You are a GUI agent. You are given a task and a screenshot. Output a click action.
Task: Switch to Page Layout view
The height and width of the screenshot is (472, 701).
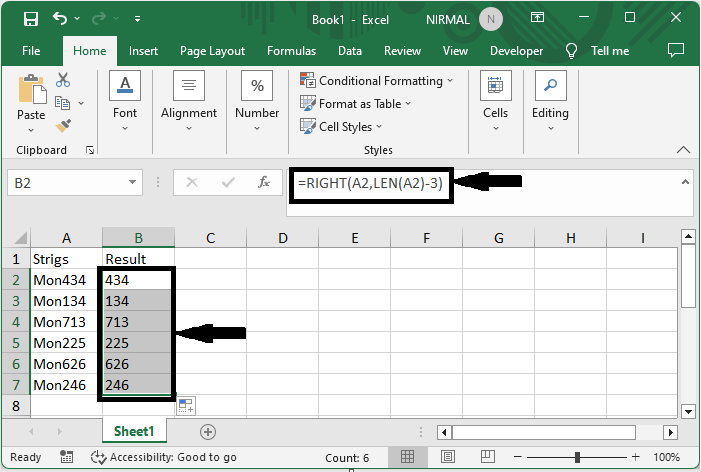[x=448, y=456]
